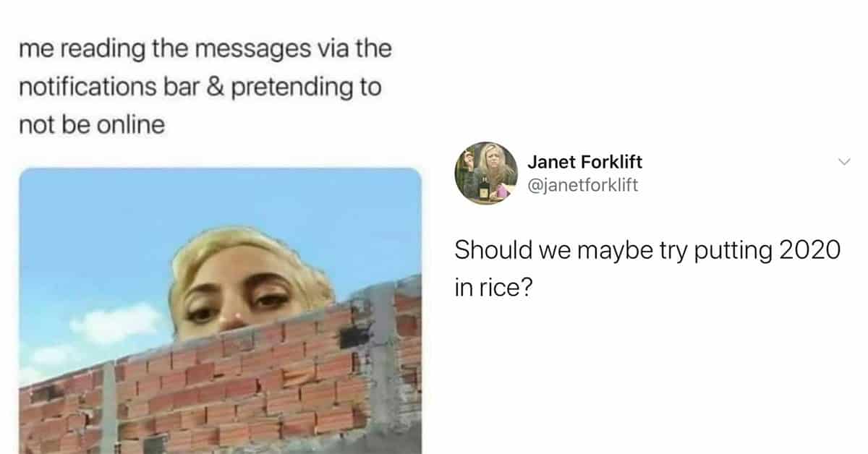Click the white cloud in the meme sky
868x454 pixels.
pos(116,323)
